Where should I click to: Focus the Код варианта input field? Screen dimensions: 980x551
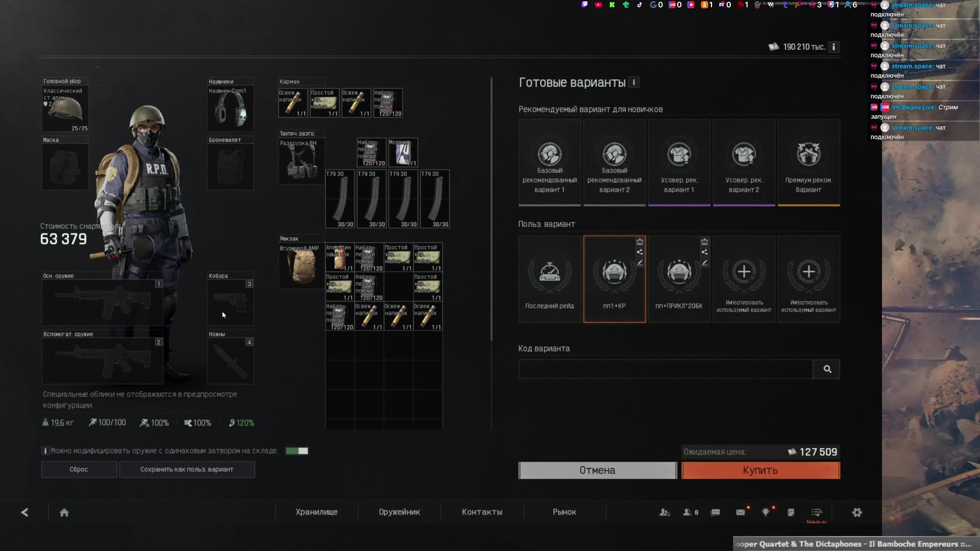coord(666,369)
